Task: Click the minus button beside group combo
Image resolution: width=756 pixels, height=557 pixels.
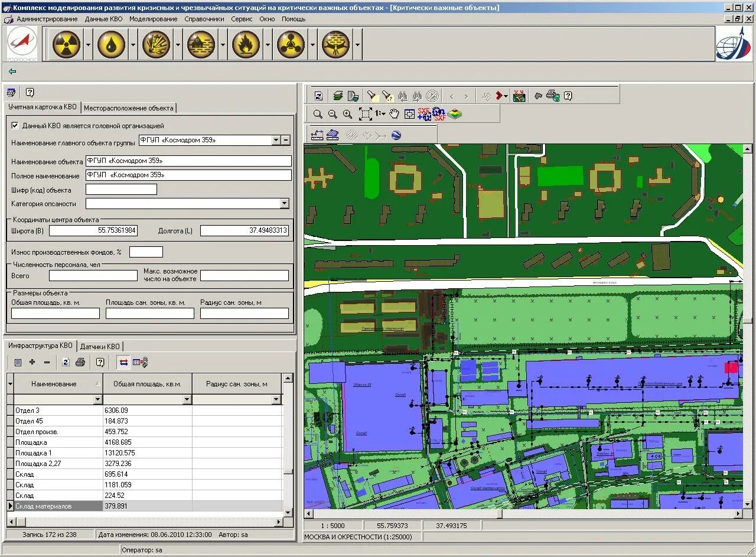Action: point(286,140)
